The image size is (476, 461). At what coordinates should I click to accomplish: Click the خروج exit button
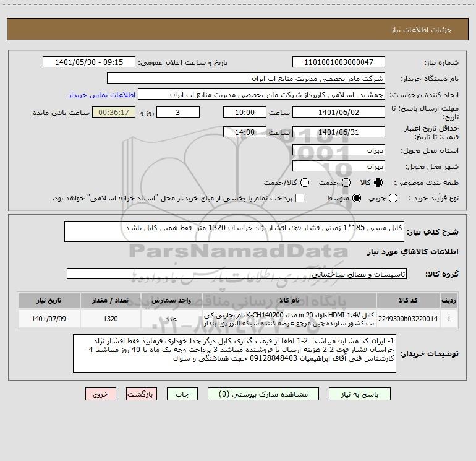coord(101,394)
